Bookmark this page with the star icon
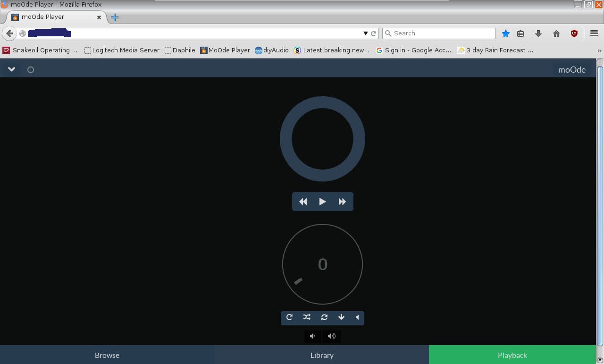Viewport: 604px width, 364px height. pos(506,33)
